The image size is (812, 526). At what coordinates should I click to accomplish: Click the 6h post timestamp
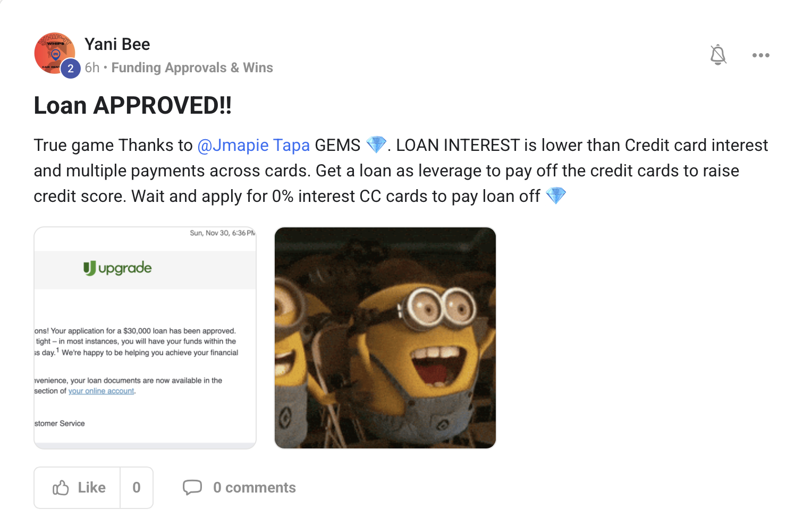coord(92,67)
